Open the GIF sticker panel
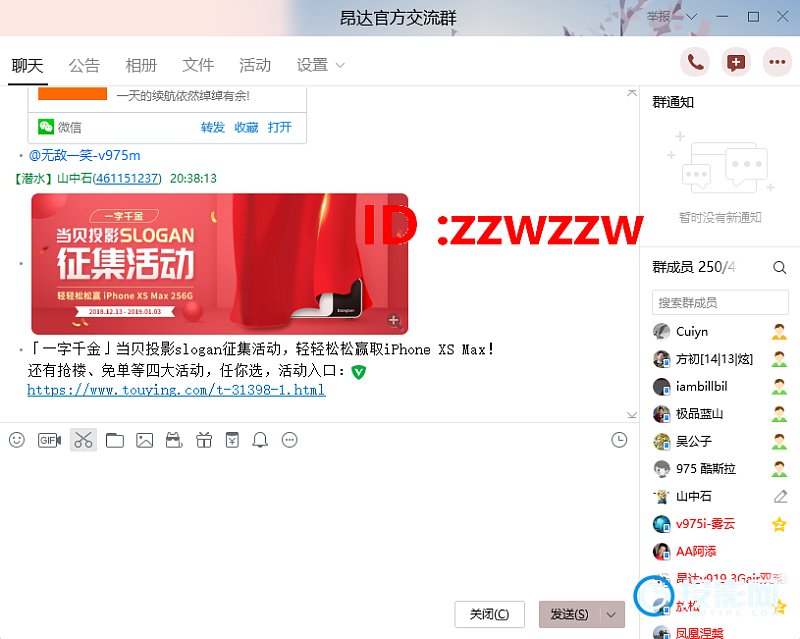 click(x=49, y=440)
